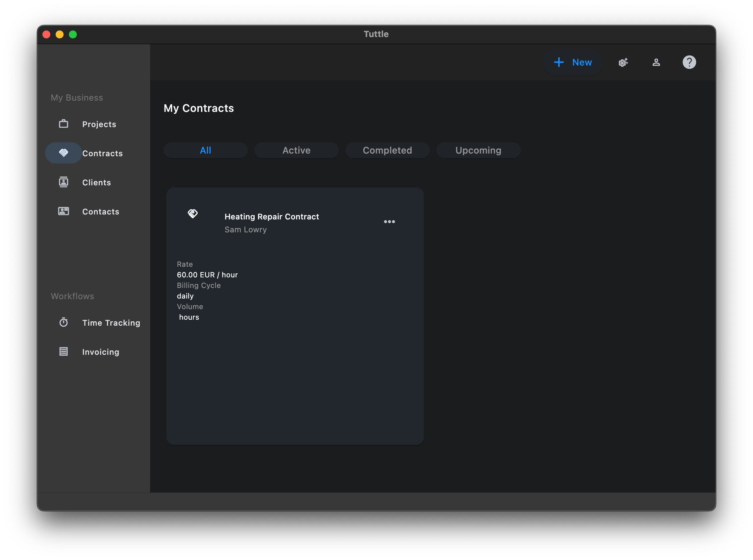Image resolution: width=753 pixels, height=560 pixels.
Task: Go to Invoicing workflow label
Action: [100, 352]
